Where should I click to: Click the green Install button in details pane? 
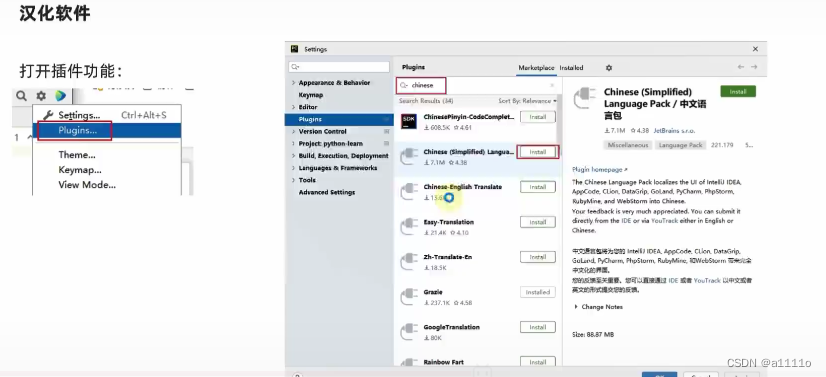[x=738, y=92]
